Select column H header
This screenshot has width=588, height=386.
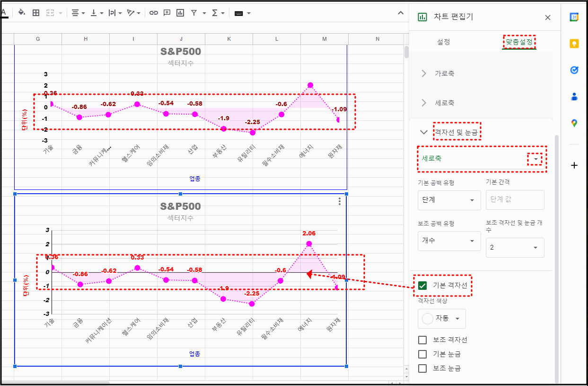[86, 39]
